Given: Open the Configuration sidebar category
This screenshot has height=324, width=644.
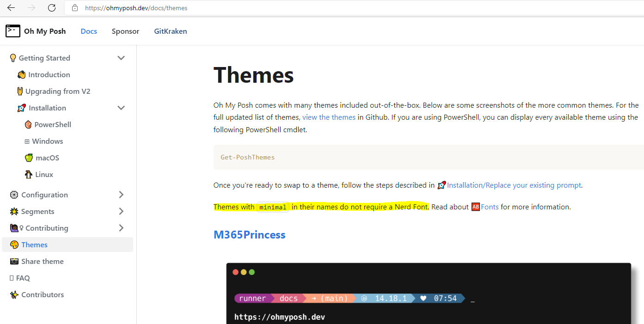Looking at the screenshot, I should [x=44, y=195].
